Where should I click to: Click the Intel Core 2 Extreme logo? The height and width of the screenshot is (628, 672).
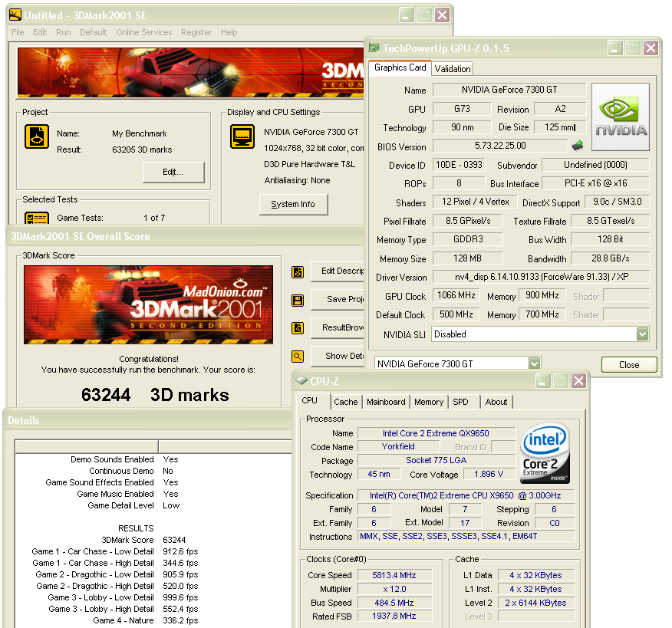coord(545,453)
